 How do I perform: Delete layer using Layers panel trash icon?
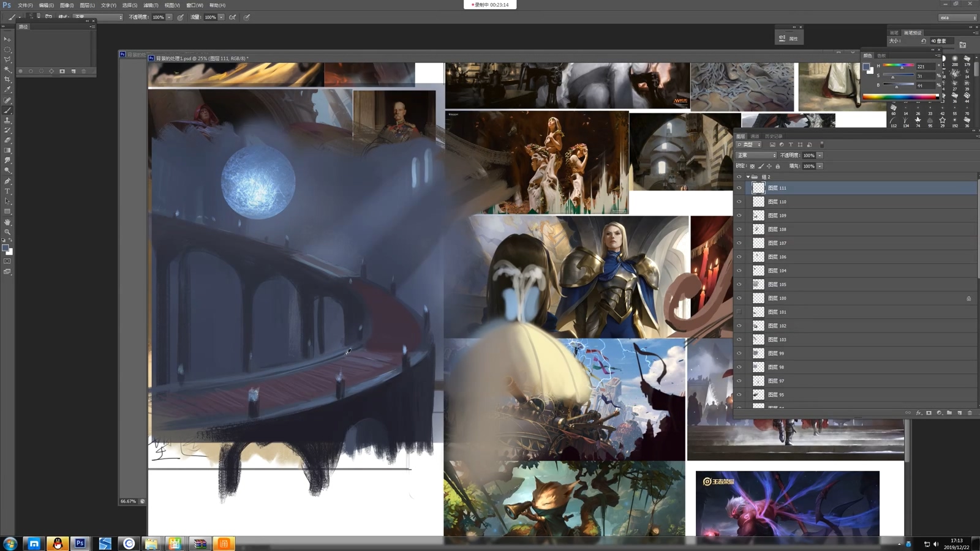970,413
